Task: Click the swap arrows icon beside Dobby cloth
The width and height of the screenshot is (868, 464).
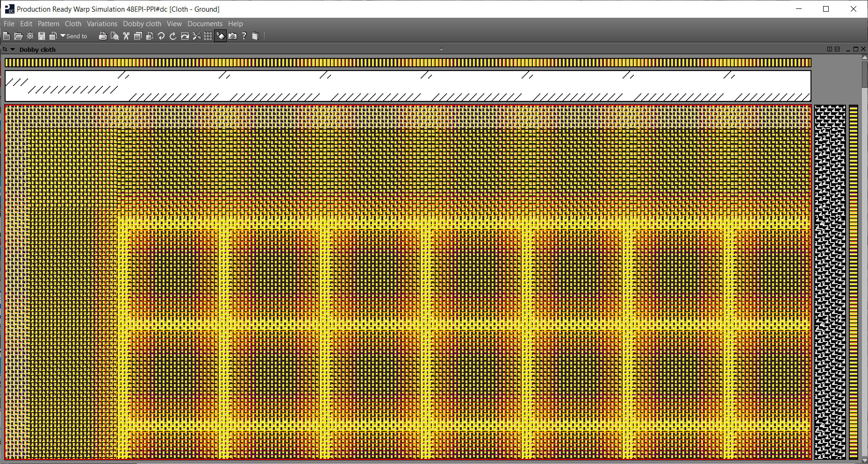Action: (x=5, y=49)
